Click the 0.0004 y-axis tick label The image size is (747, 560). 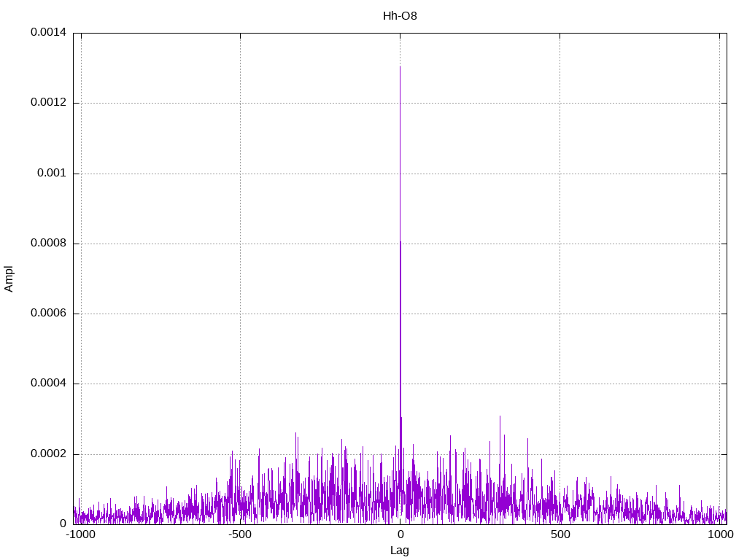tap(48, 384)
